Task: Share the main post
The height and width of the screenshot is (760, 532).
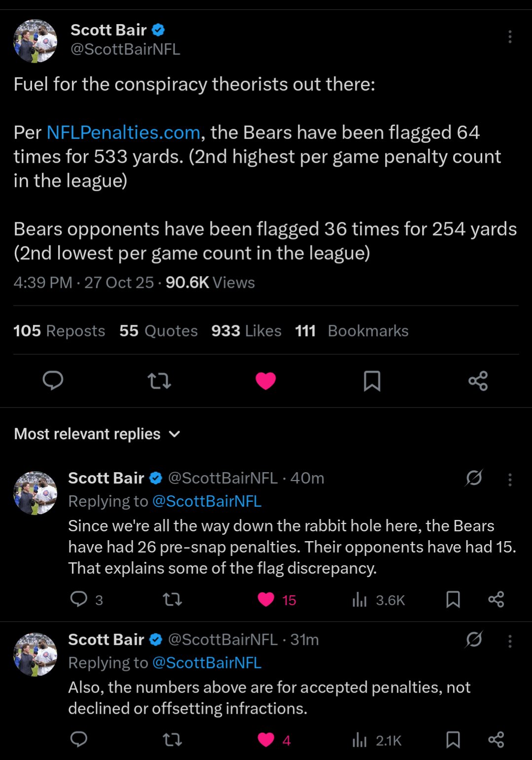Action: (x=478, y=380)
